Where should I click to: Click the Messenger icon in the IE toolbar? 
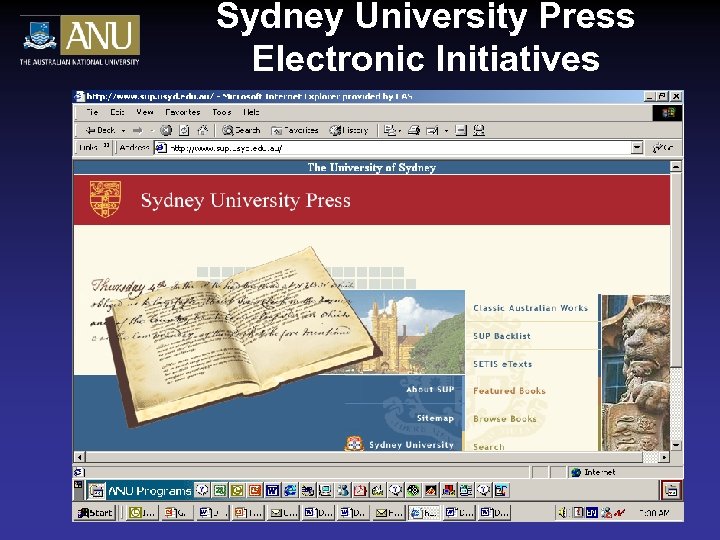point(479,130)
